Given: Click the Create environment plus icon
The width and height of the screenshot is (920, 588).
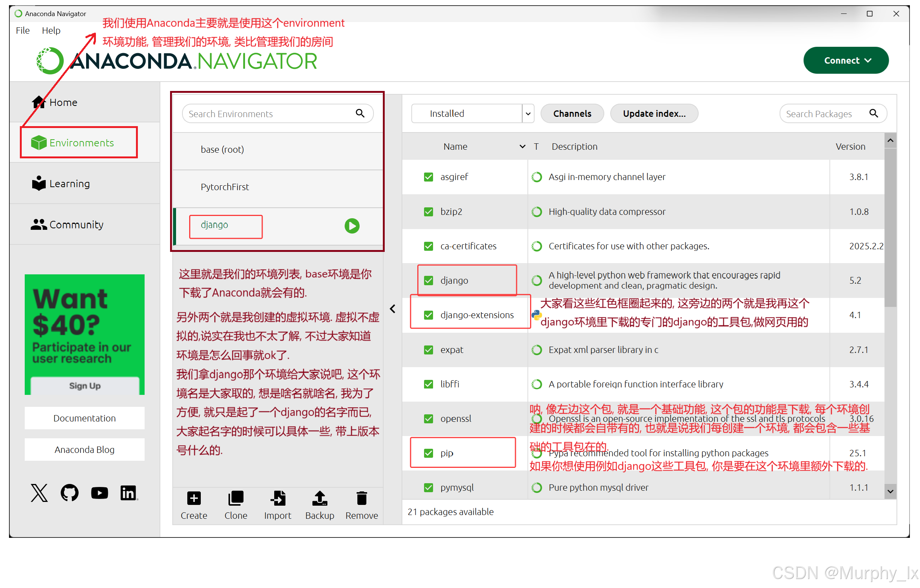Looking at the screenshot, I should click(x=194, y=498).
